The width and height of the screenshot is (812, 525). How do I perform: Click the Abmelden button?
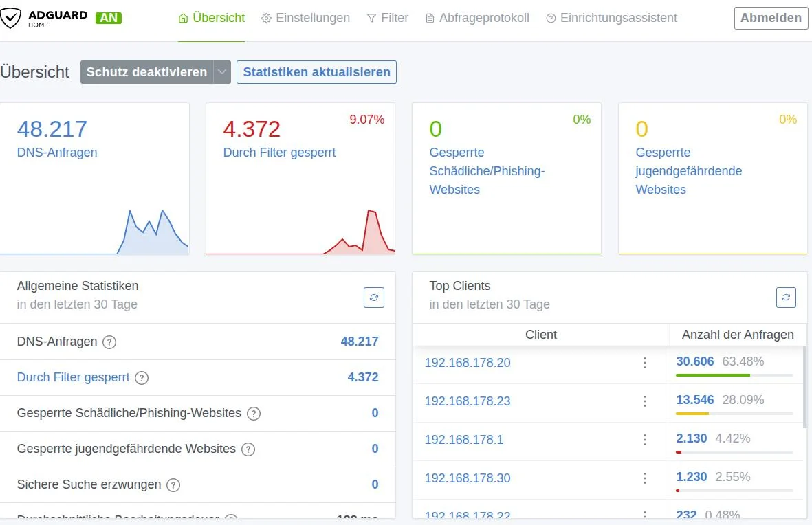[771, 18]
